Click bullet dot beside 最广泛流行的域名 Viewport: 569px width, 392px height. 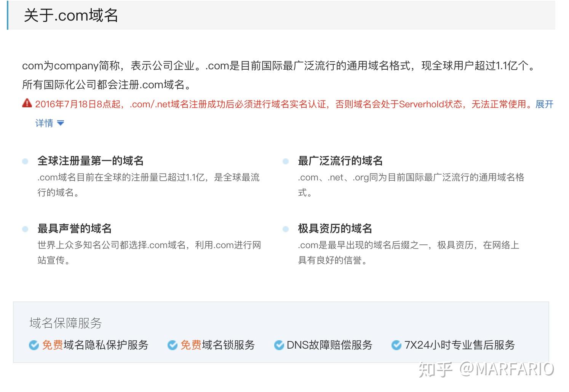click(286, 161)
